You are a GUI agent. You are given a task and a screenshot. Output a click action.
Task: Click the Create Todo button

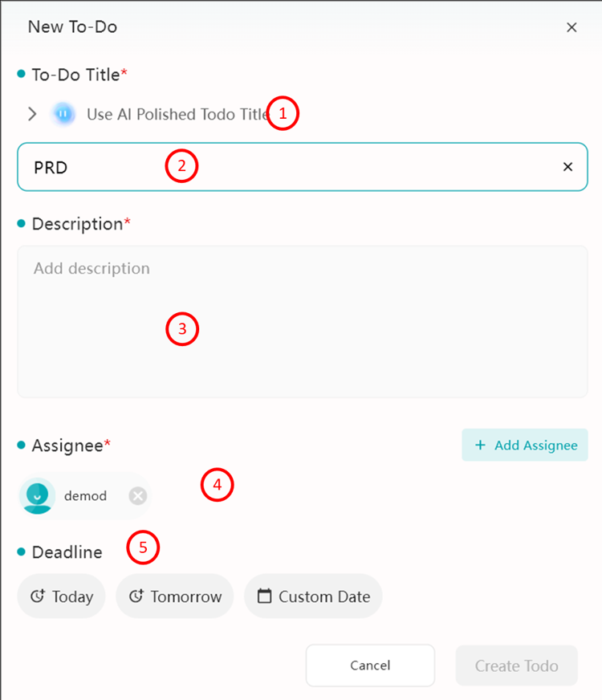click(516, 665)
